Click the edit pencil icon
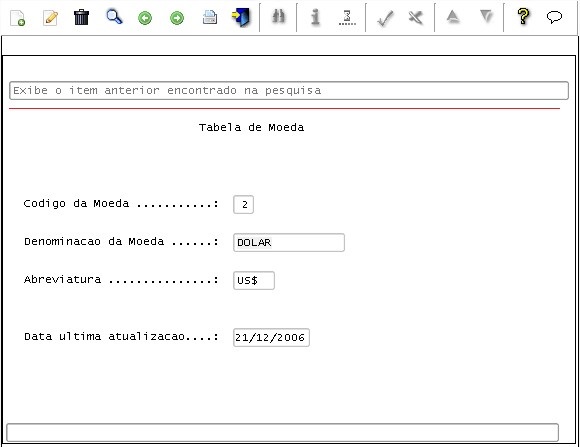This screenshot has width=580, height=447. coord(50,18)
